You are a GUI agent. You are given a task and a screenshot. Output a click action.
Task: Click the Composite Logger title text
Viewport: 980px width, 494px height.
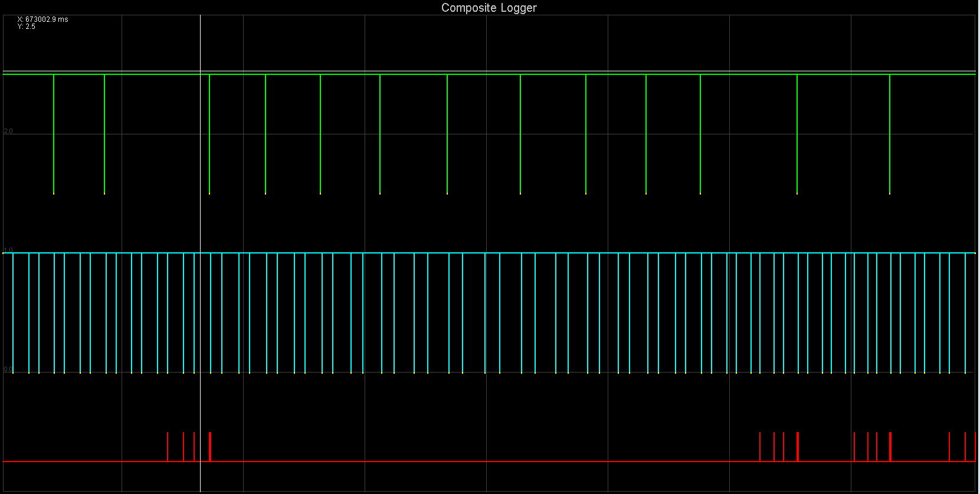pos(489,8)
